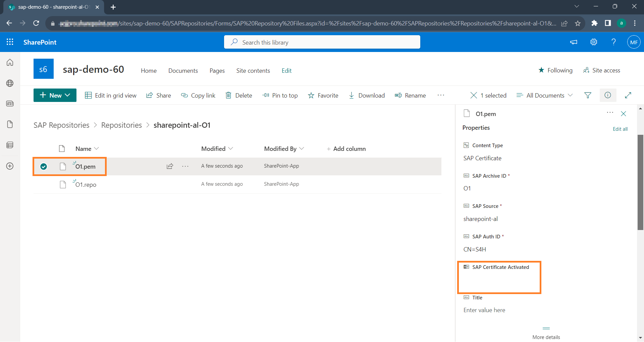Screen dimensions: 644x342
Task: Open the SharePoint app launcher grid
Action: tap(10, 42)
